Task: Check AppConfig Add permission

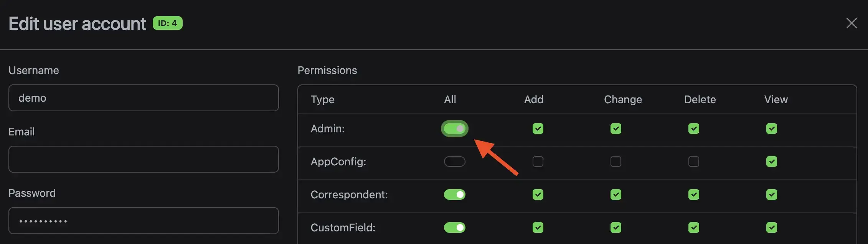Action: [x=538, y=162]
